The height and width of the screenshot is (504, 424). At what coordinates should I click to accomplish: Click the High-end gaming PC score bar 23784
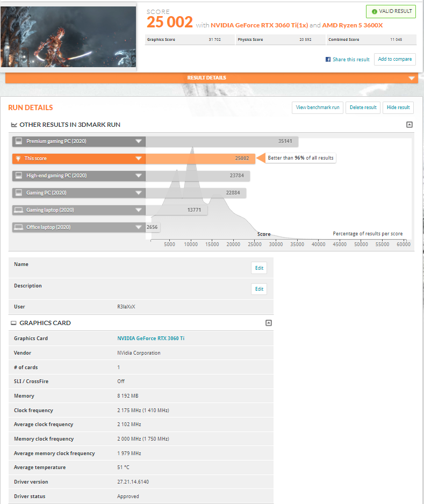198,176
